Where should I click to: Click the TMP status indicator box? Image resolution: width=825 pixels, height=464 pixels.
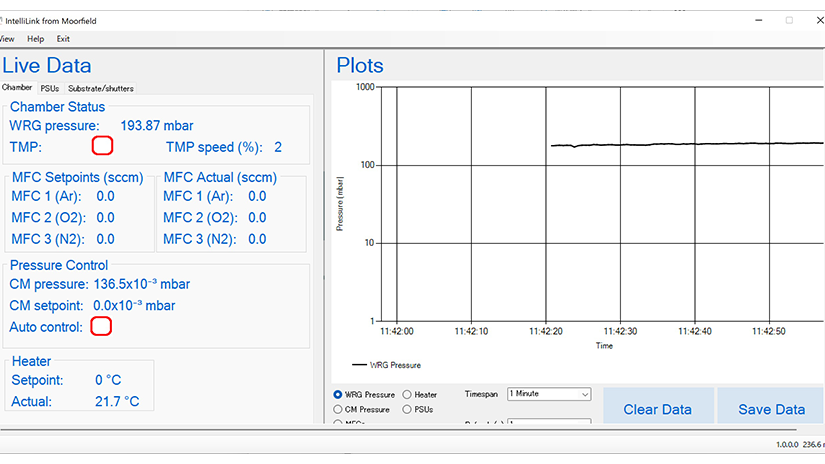point(102,146)
